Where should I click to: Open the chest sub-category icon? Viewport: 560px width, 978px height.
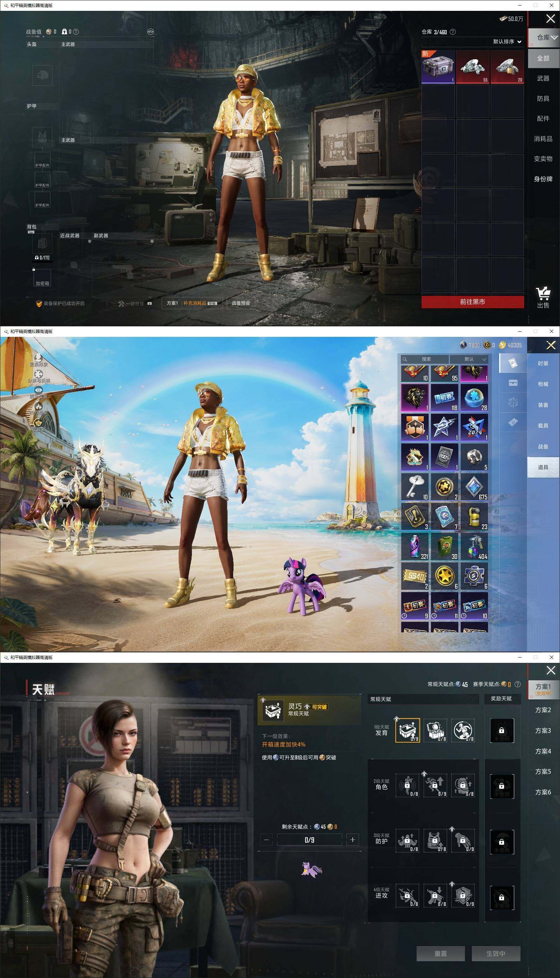(x=513, y=383)
